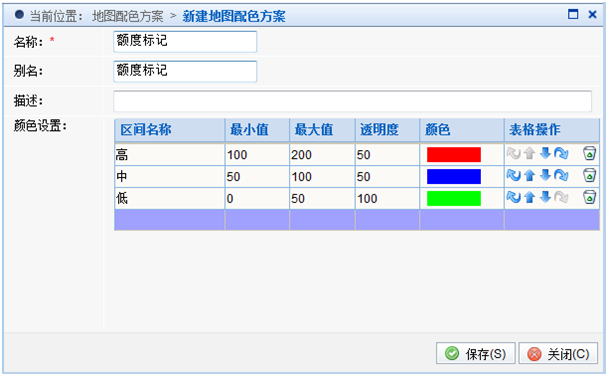Open the green color swatch for 低

coord(454,198)
